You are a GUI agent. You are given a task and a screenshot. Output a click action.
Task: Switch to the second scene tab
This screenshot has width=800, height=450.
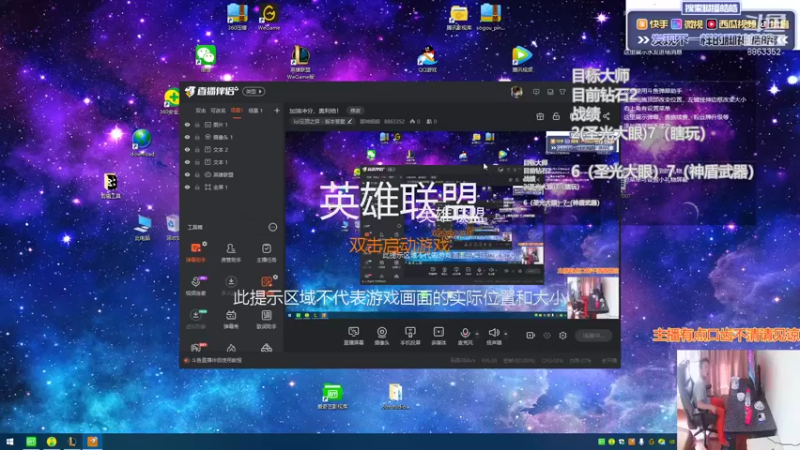(x=218, y=110)
